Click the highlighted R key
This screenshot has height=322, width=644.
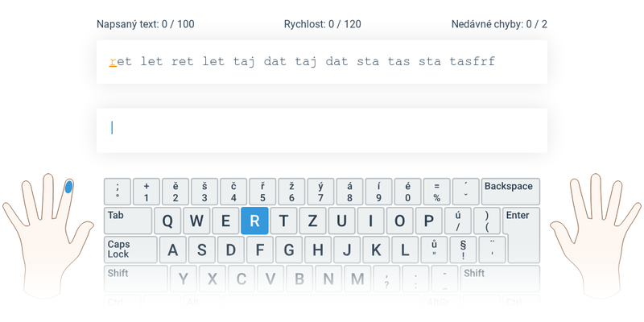[x=254, y=221]
